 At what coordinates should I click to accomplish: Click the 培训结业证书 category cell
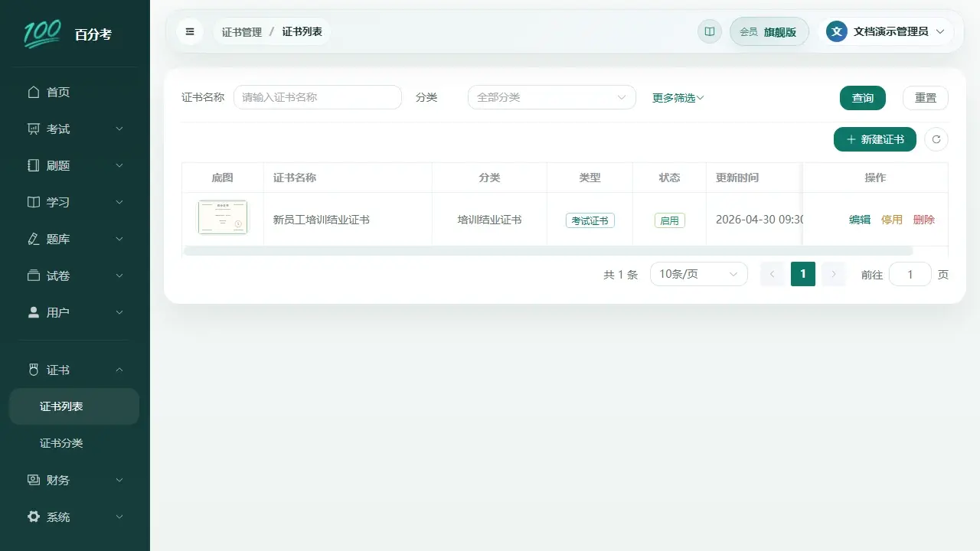(490, 220)
